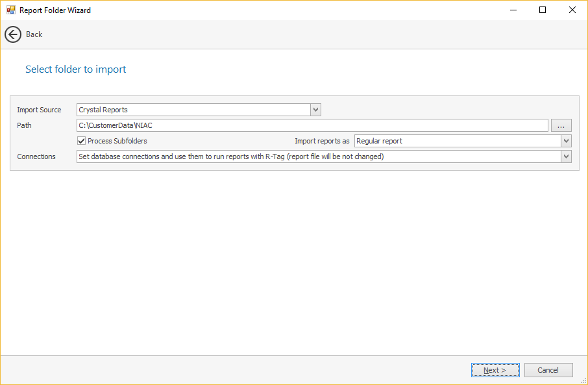Open the Import reports as dropdown arrow
588x385 pixels.
tap(566, 141)
